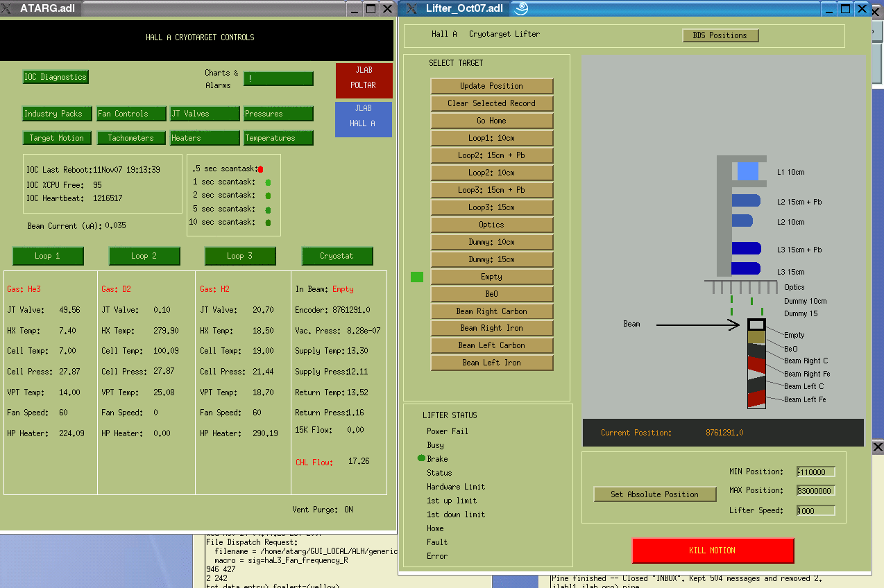The width and height of the screenshot is (884, 588).
Task: Click Set Absolute Position button
Action: point(655,494)
